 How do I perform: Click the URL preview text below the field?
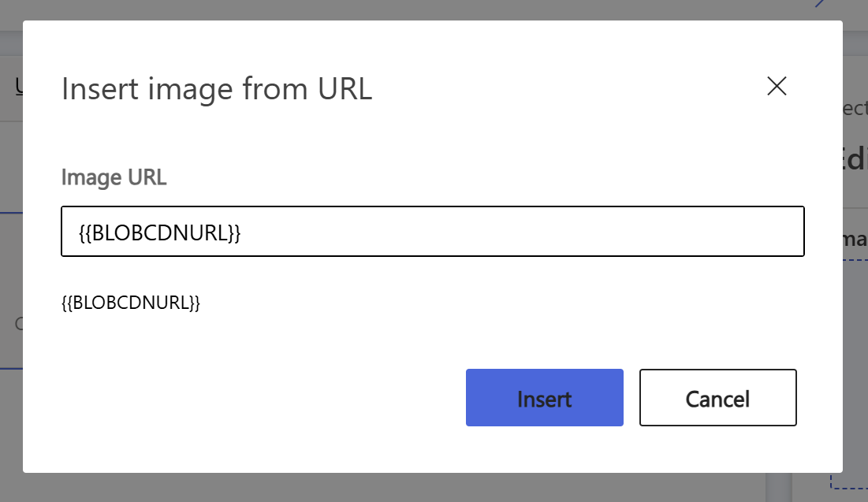tap(131, 303)
